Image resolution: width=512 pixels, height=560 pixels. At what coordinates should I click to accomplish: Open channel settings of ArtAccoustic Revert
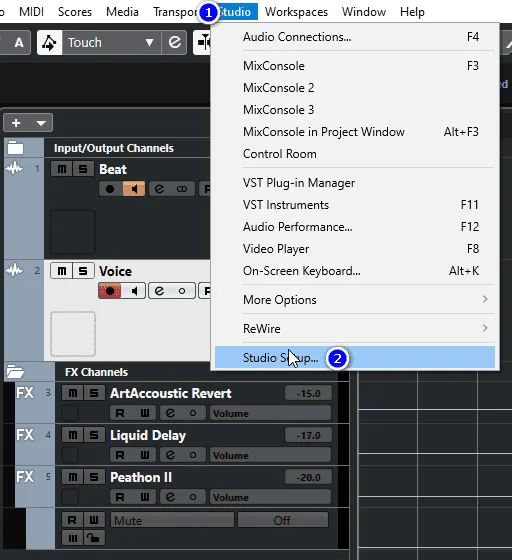170,413
